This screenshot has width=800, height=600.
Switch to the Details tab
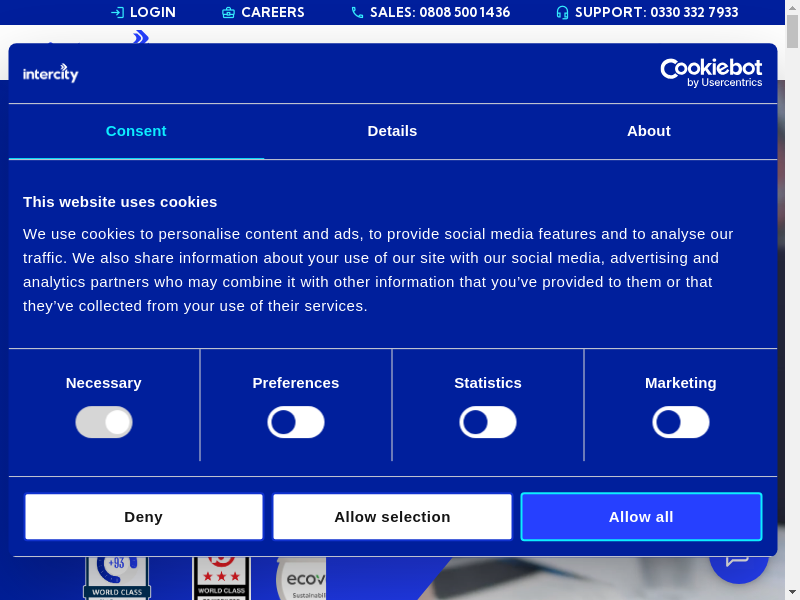click(x=392, y=131)
